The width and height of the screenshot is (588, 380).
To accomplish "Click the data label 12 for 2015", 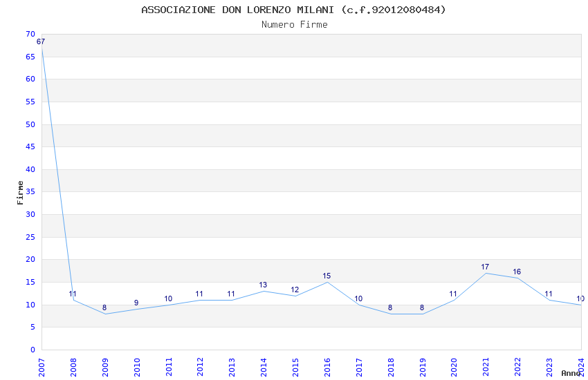I will [295, 290].
